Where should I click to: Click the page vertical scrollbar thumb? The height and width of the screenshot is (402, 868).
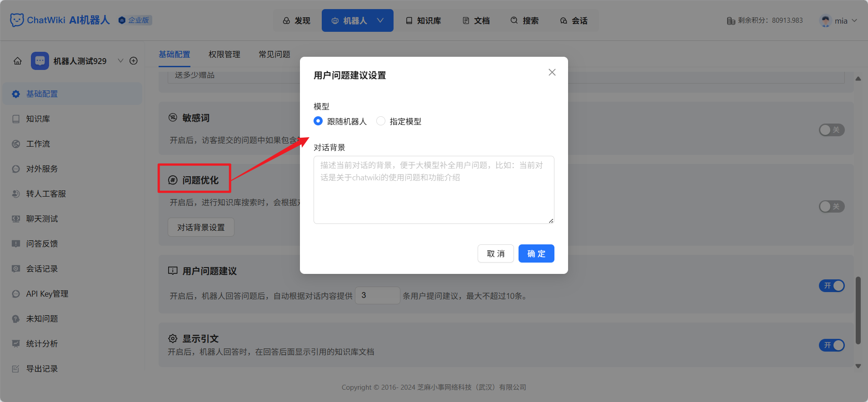(x=858, y=310)
